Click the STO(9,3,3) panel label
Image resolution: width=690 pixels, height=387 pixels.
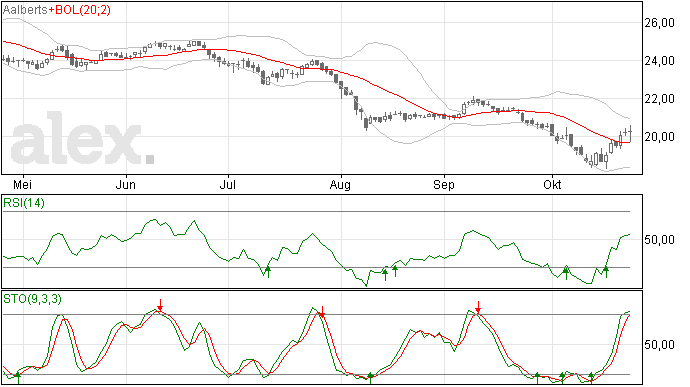click(x=32, y=299)
